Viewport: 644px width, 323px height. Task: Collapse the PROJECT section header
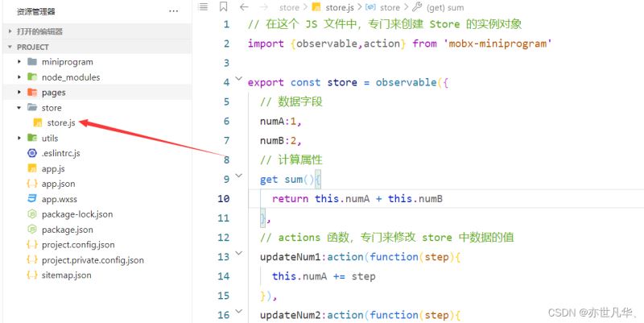(x=10, y=47)
